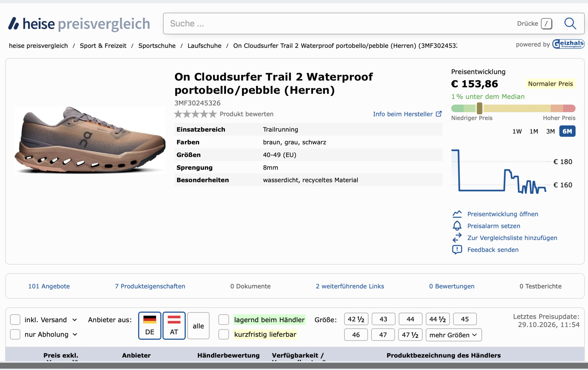Select the 1M chart range
This screenshot has height=370, width=588.
pyautogui.click(x=534, y=131)
